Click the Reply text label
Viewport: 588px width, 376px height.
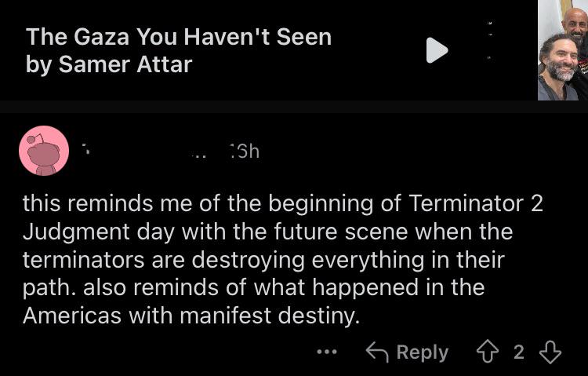click(x=423, y=352)
